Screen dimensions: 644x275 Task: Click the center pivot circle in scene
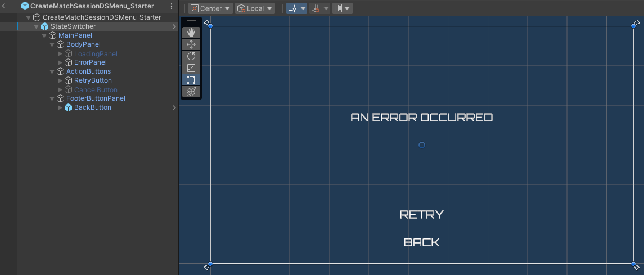tap(421, 145)
